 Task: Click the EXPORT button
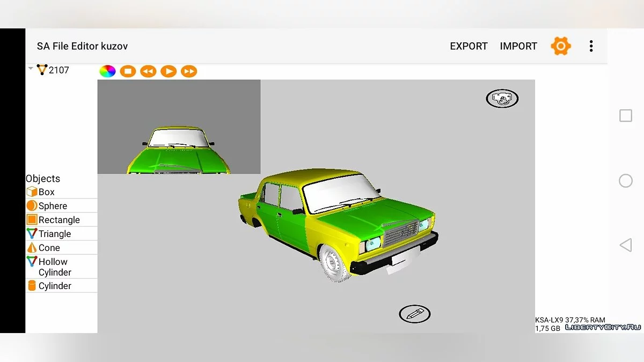(469, 46)
